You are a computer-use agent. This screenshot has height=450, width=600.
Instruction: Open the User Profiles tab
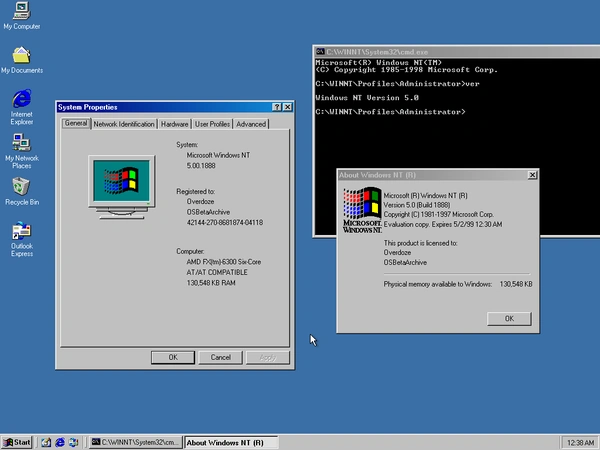point(212,124)
